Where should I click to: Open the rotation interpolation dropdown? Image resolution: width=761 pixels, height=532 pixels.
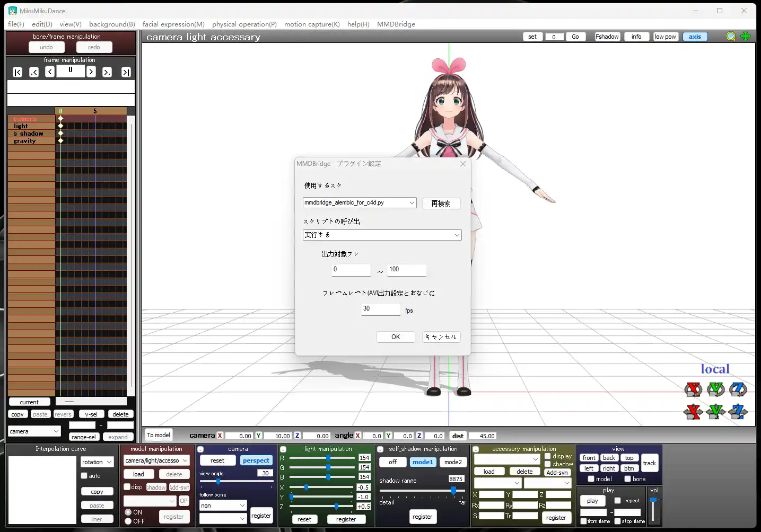click(x=97, y=462)
